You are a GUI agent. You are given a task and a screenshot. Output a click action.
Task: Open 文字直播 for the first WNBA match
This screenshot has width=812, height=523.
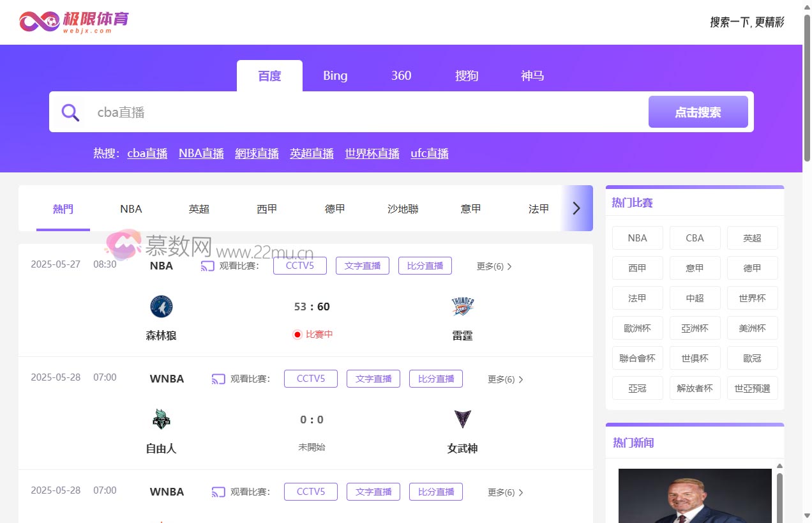click(x=373, y=379)
